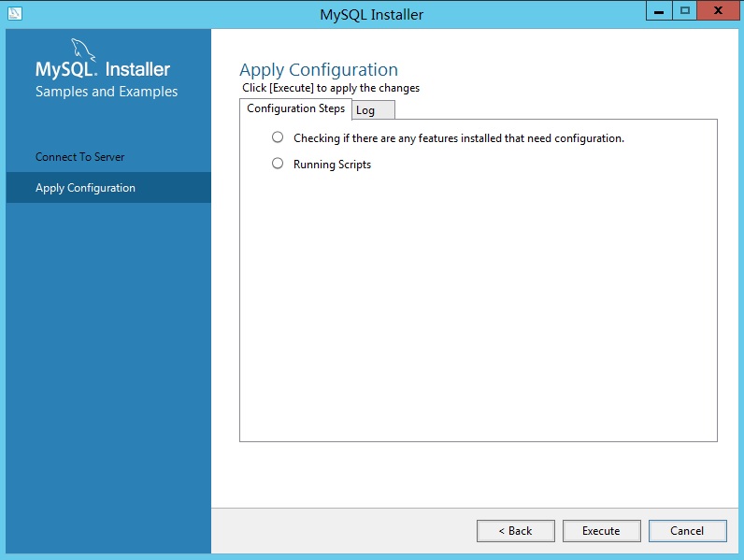This screenshot has width=744, height=560.
Task: Click the MySQL dolphin logo
Action: (83, 50)
